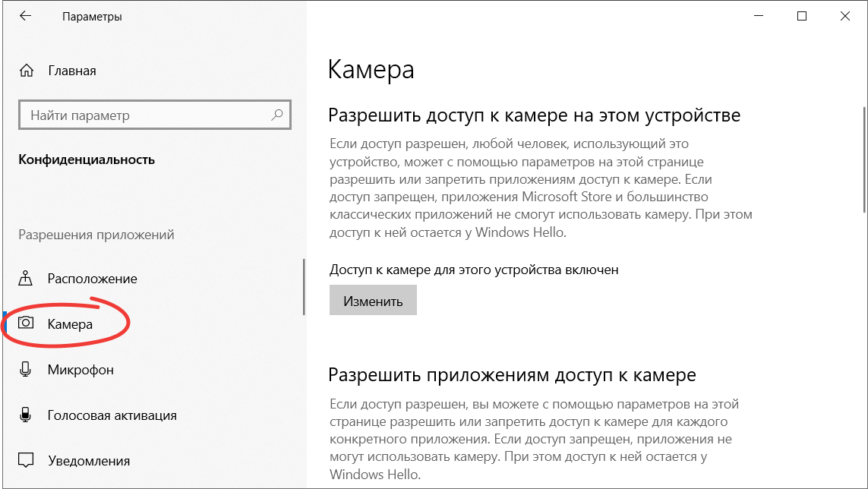Return to Главная settings home
This screenshot has width=868, height=489.
click(x=71, y=71)
